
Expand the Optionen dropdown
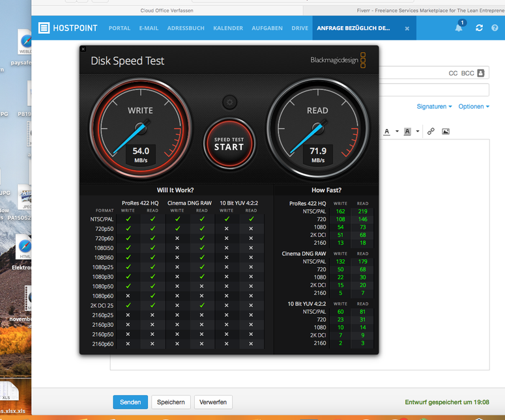(x=474, y=107)
